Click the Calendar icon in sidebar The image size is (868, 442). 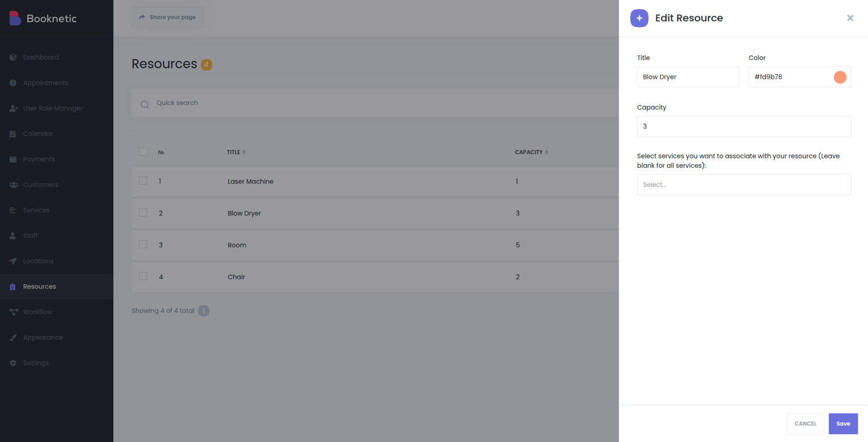13,134
